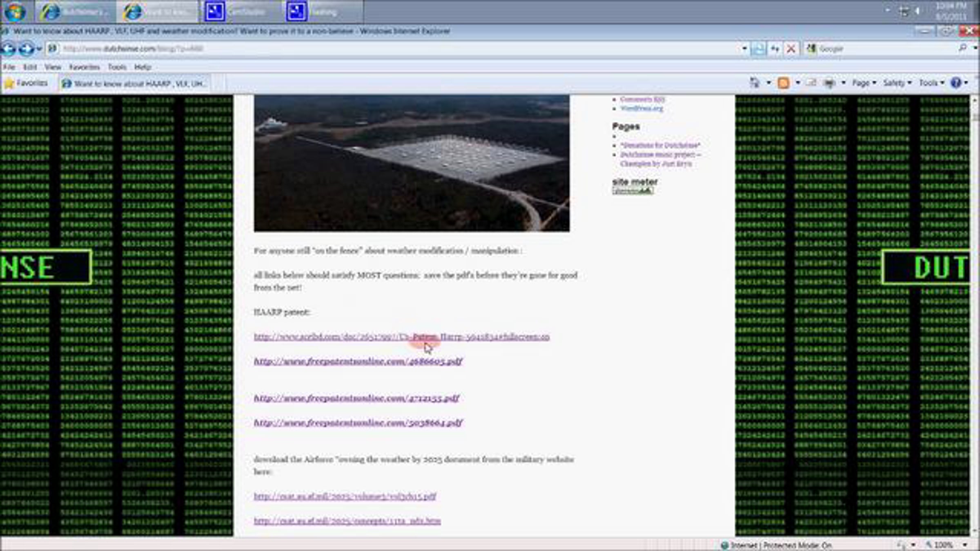Open the Page dropdown menu
Viewport: 980px width, 551px height.
click(x=864, y=83)
